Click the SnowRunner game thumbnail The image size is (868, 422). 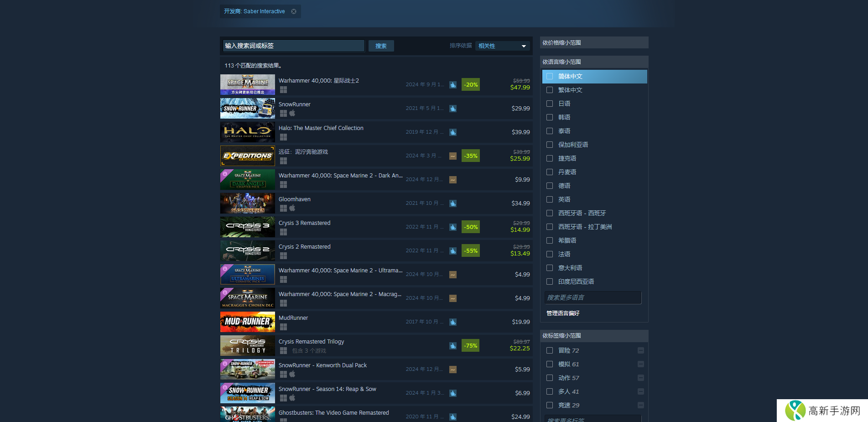[247, 109]
